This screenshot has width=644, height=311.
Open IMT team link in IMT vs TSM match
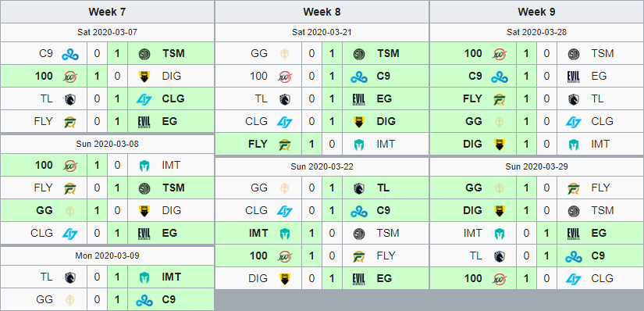(258, 233)
